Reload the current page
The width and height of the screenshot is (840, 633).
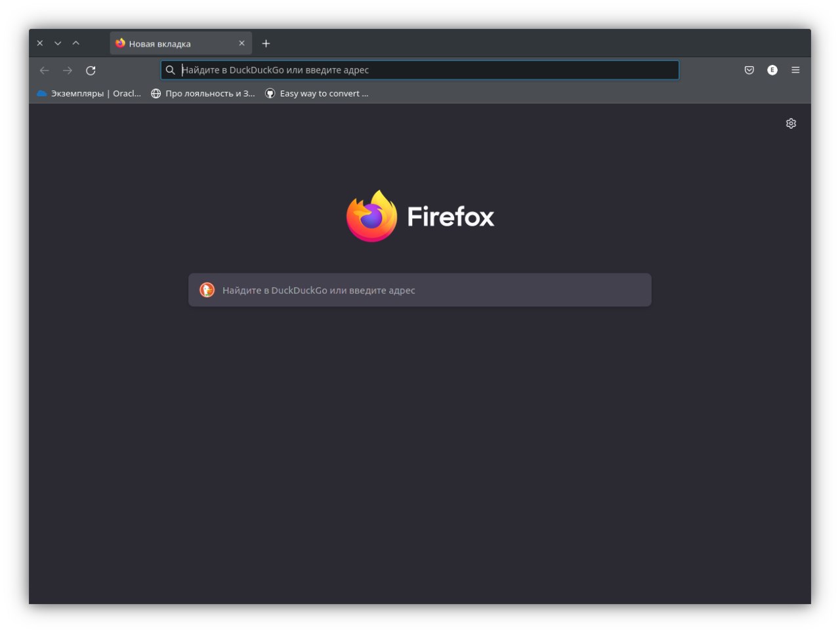click(91, 70)
